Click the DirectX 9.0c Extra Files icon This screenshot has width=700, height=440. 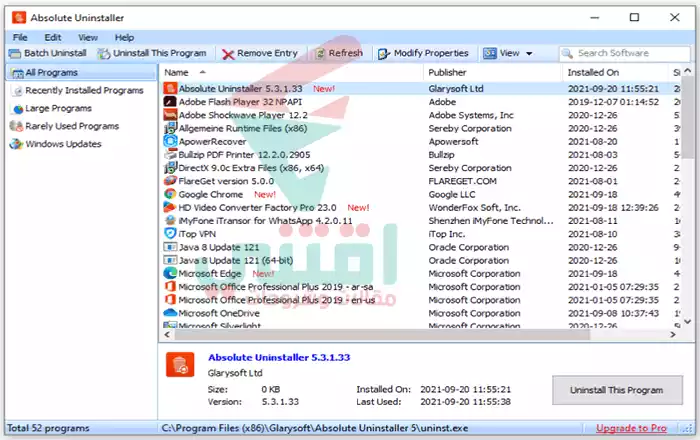tap(170, 168)
